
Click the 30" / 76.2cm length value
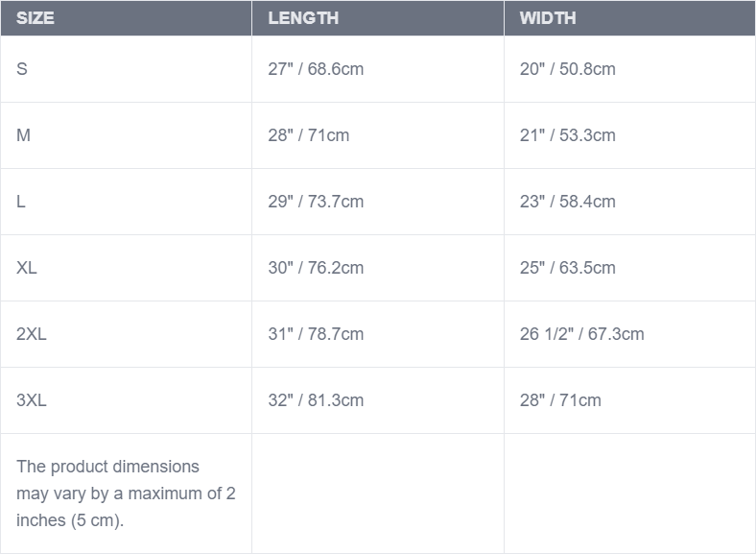point(316,268)
